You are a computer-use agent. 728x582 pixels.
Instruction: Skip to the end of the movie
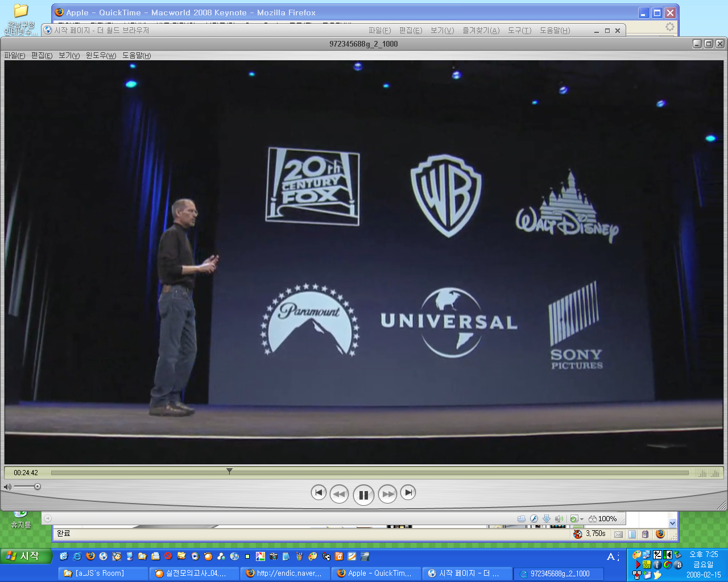tap(408, 492)
